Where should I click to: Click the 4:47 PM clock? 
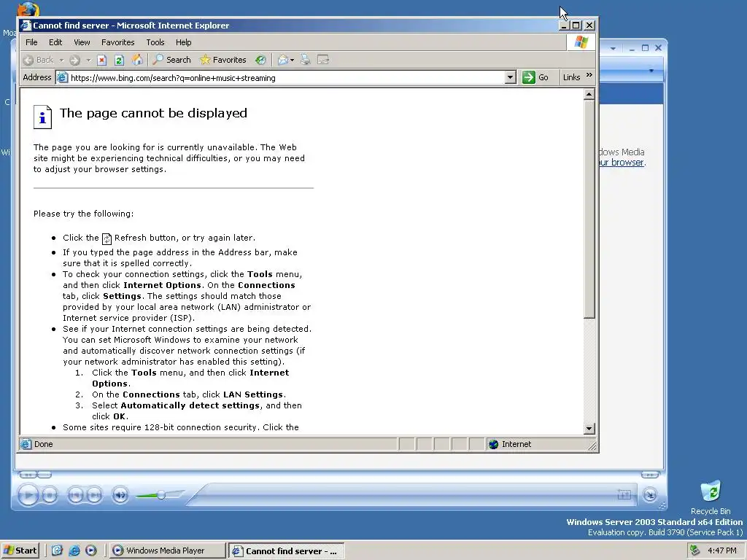[721, 551]
